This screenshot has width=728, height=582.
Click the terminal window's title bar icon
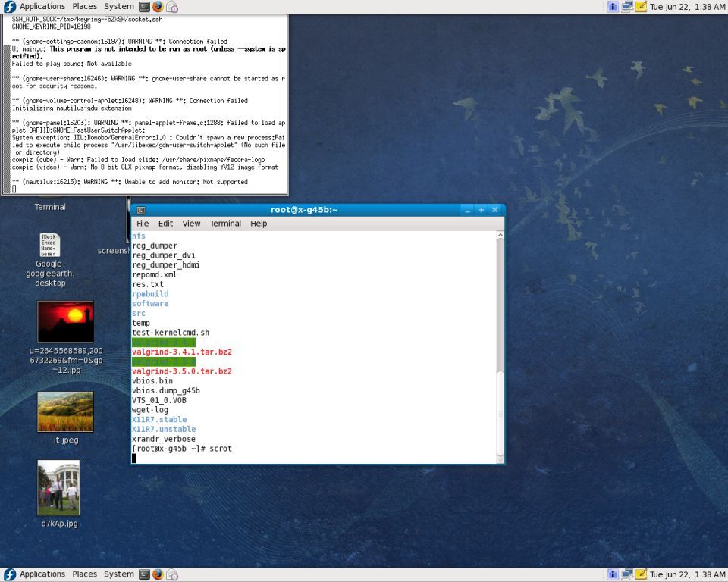pyautogui.click(x=140, y=210)
